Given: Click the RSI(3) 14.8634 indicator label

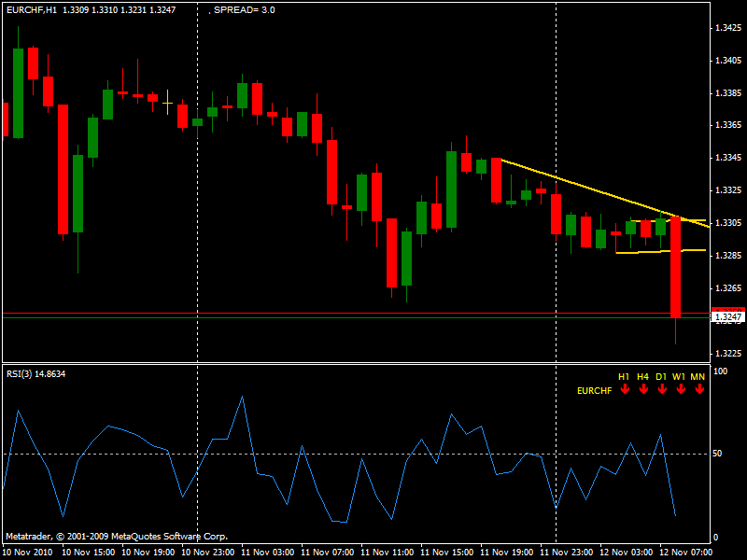Looking at the screenshot, I should click(35, 373).
